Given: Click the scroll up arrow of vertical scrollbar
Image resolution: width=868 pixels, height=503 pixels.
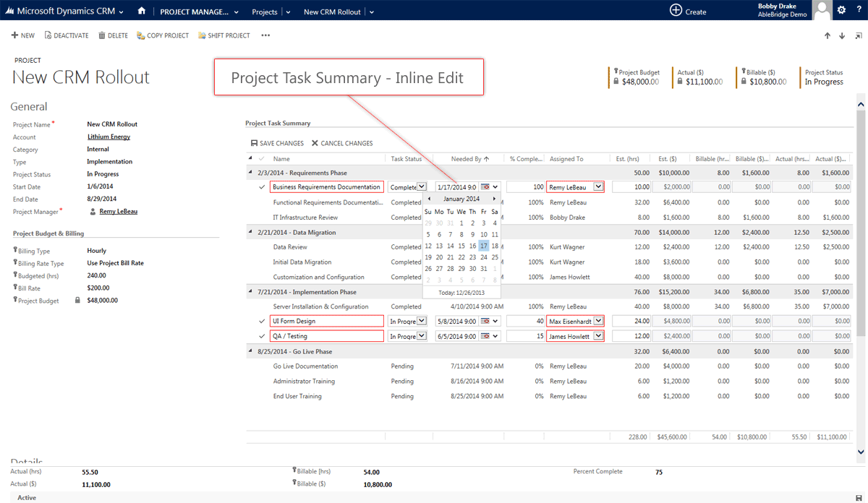Looking at the screenshot, I should click(x=861, y=106).
